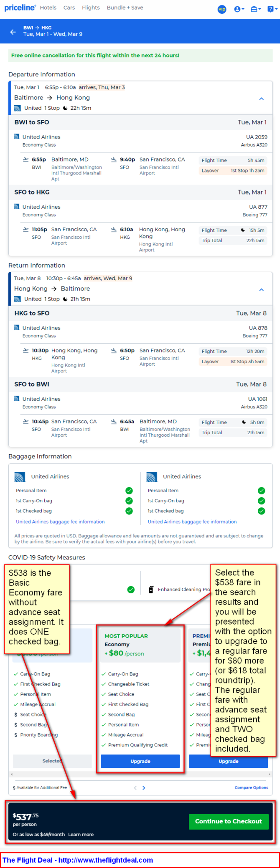Click Layover 1st Stop 1h 25m row
This screenshot has height=868, width=280.
pyautogui.click(x=233, y=170)
